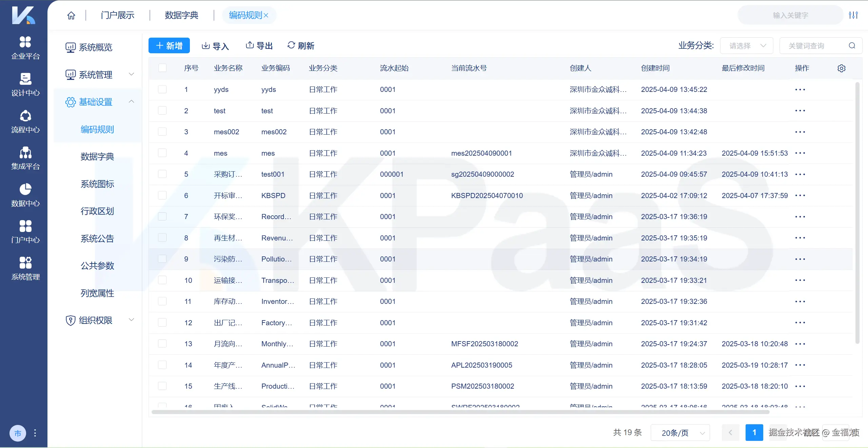Click the home icon in the breadcrumb bar
868x448 pixels.
tap(71, 15)
